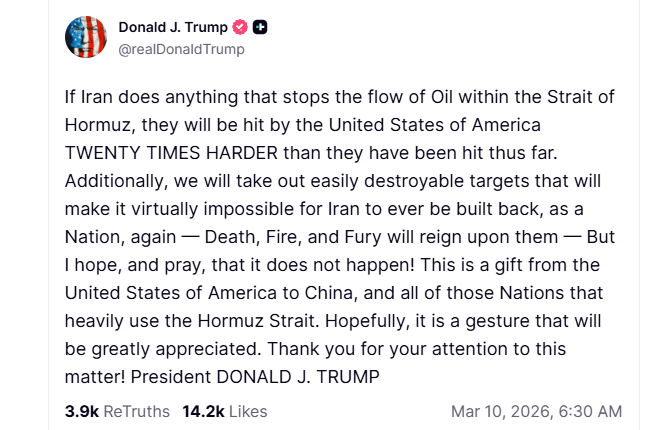This screenshot has width=663, height=430.
Task: View the 3.9k ReTruths count
Action: [81, 411]
